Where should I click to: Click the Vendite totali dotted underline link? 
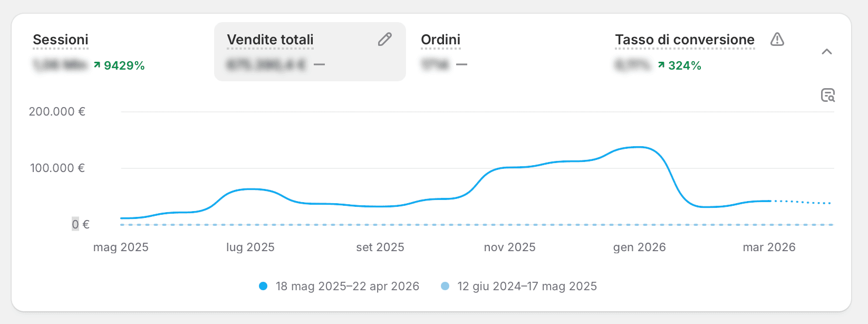coord(269,39)
